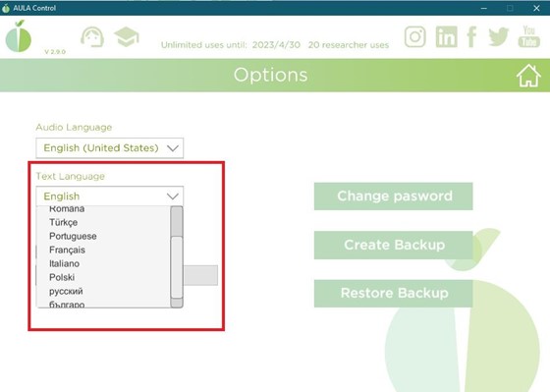550x392 pixels.
Task: Open the YouTube icon link
Action: (529, 36)
